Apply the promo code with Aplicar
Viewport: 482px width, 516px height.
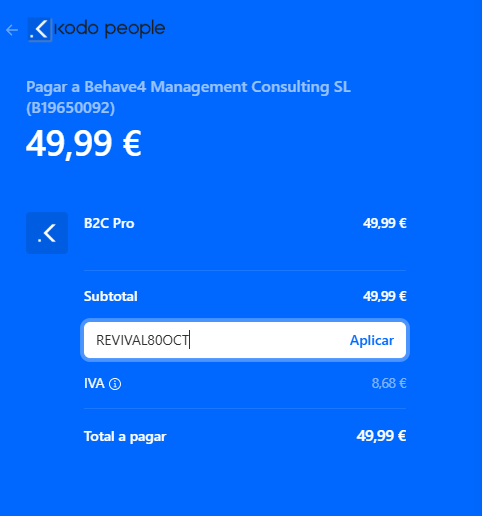tap(372, 340)
